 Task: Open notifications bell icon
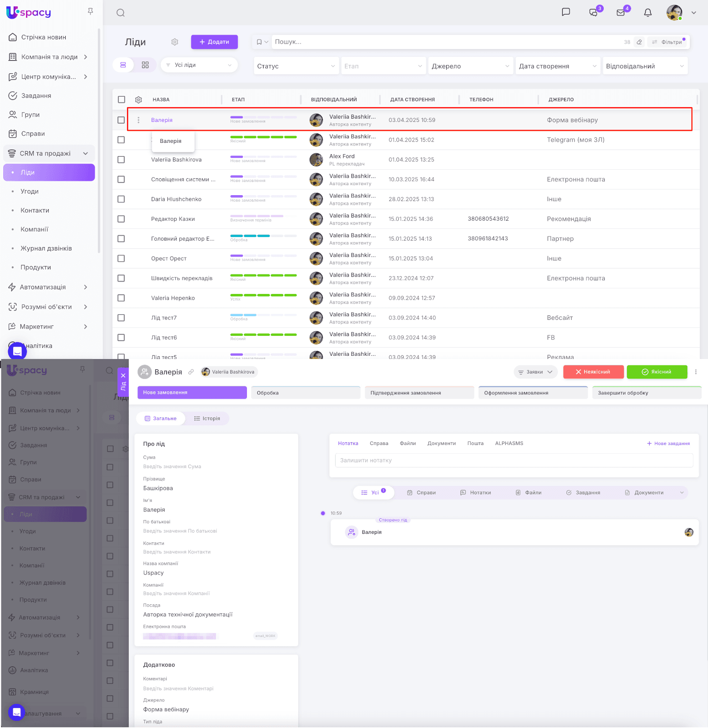point(647,13)
